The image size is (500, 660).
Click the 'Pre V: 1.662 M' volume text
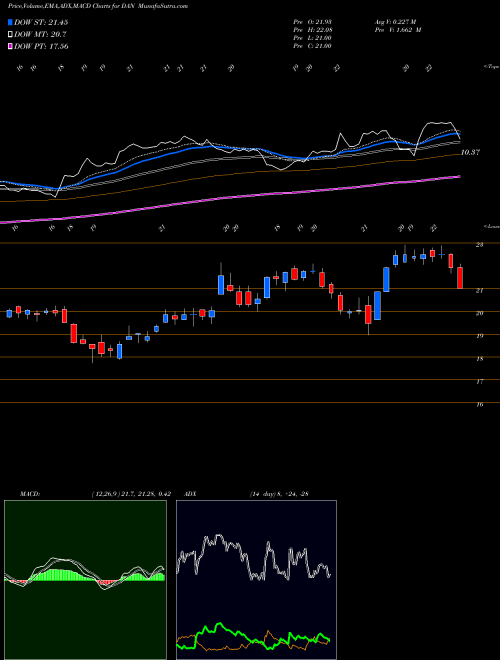[400, 30]
